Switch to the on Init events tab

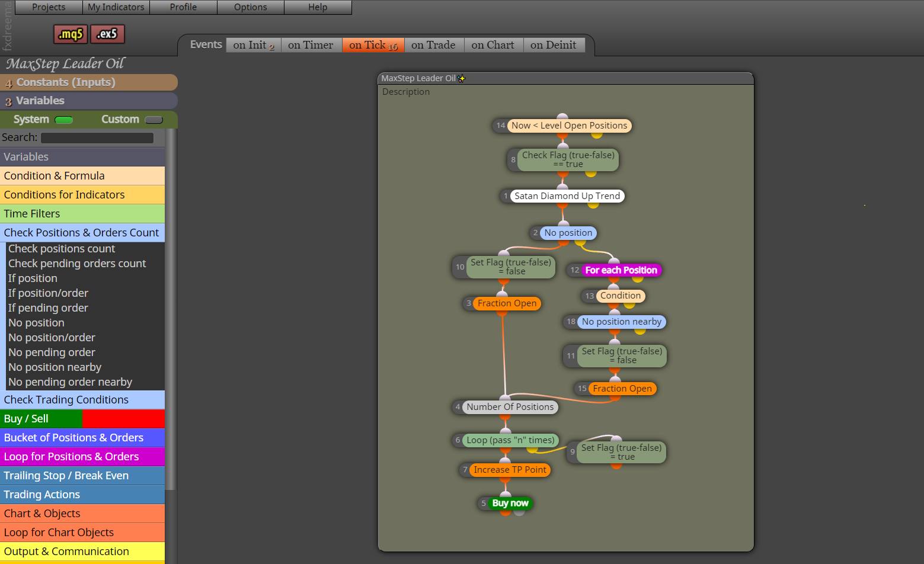click(x=254, y=45)
